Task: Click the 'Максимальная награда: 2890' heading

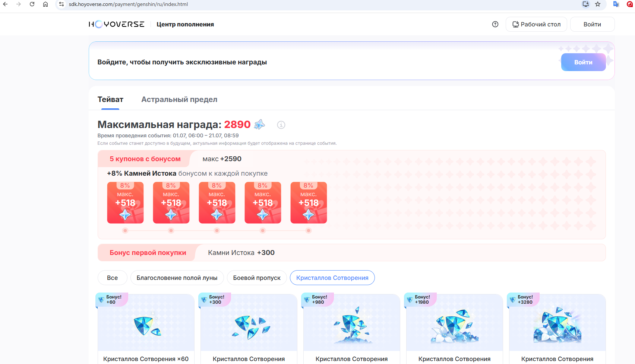Action: pyautogui.click(x=174, y=124)
